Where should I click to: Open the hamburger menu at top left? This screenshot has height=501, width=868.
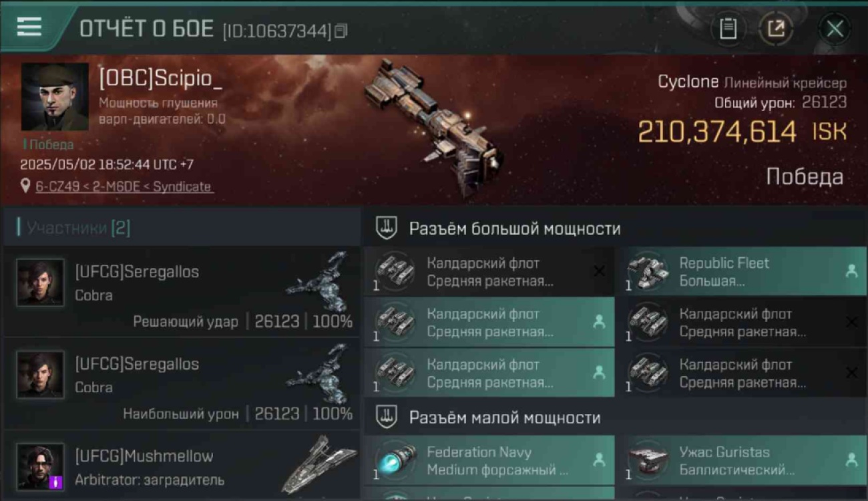[x=29, y=27]
